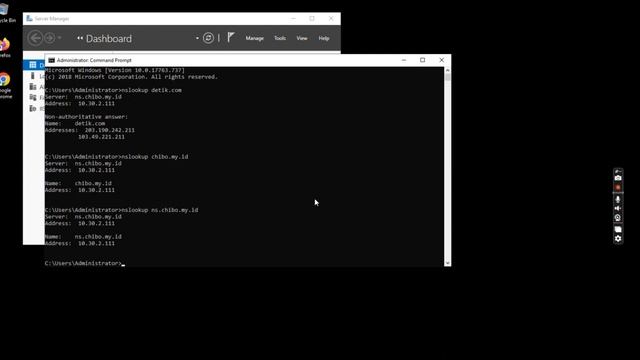640x360 pixels.
Task: Click the 'nslookup detik.com' command line
Action: point(113,90)
